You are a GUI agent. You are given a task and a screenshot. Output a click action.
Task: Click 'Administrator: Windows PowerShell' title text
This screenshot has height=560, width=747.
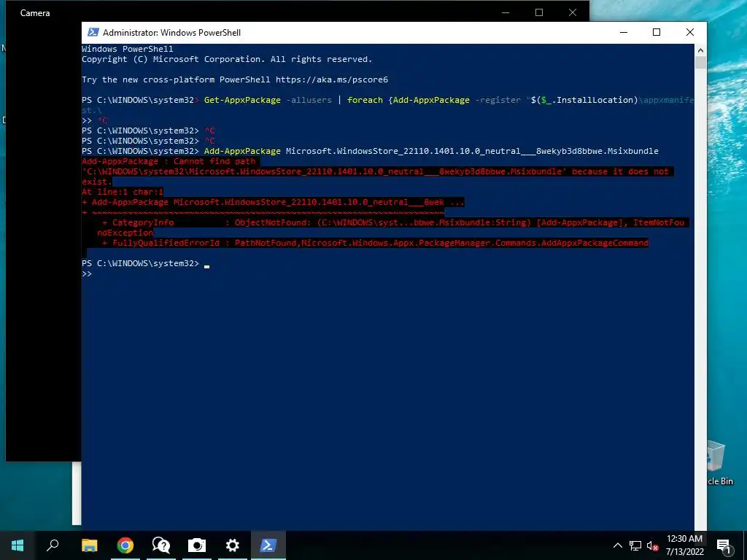click(171, 32)
